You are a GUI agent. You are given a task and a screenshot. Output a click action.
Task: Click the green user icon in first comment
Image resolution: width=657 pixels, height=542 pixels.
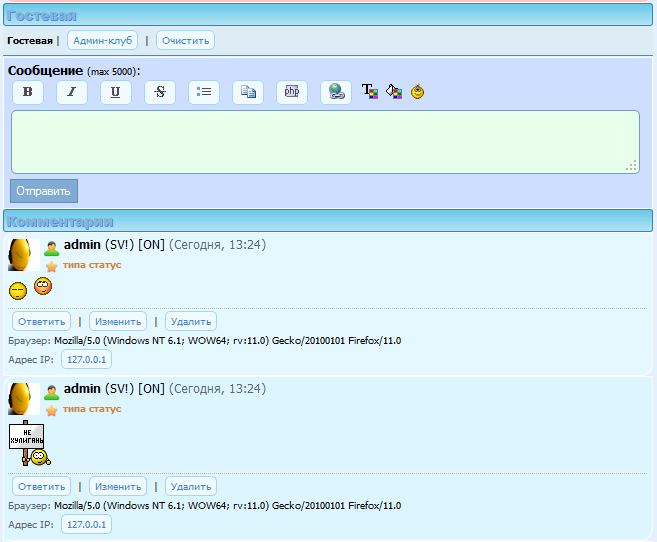(52, 248)
